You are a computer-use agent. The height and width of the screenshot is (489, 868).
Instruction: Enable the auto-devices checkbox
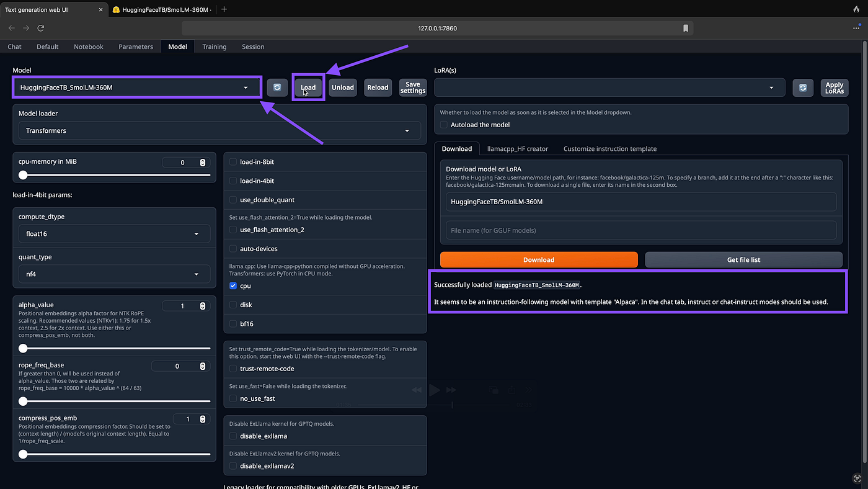coord(233,249)
